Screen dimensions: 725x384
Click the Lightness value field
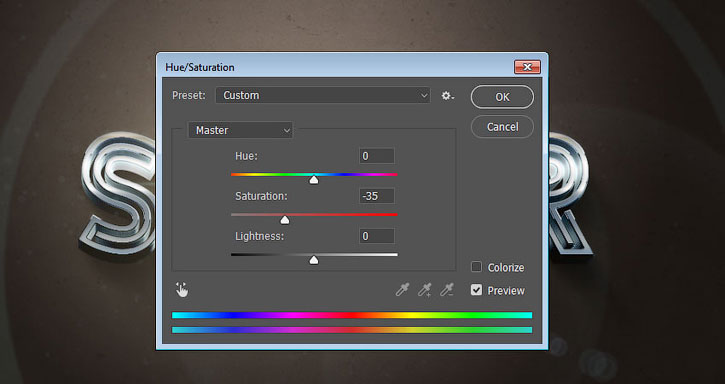pos(377,236)
